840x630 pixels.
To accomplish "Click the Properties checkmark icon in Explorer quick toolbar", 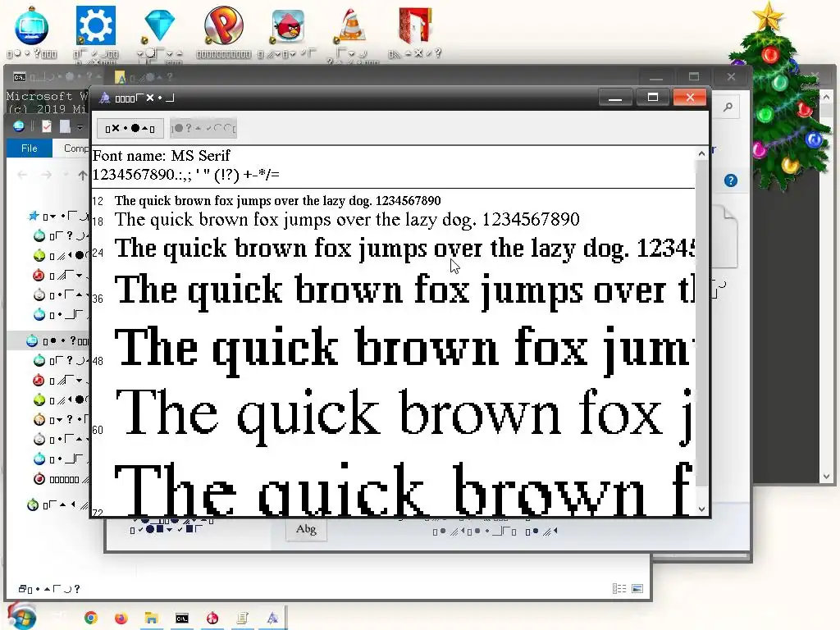I will tap(47, 126).
